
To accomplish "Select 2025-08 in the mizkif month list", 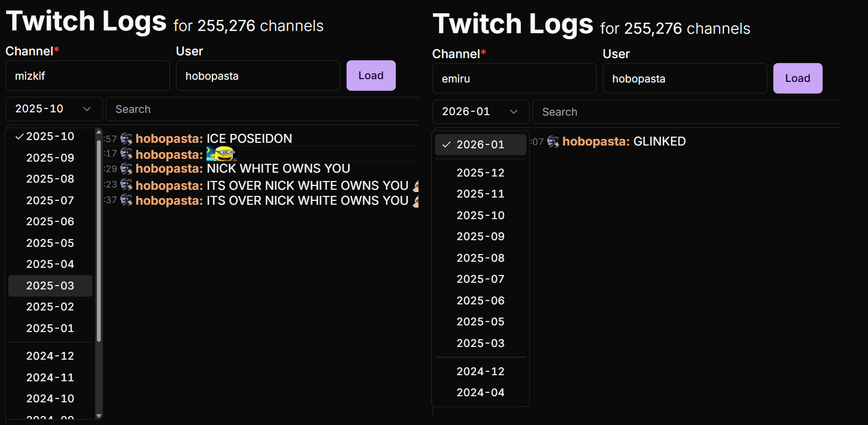I will [x=50, y=179].
